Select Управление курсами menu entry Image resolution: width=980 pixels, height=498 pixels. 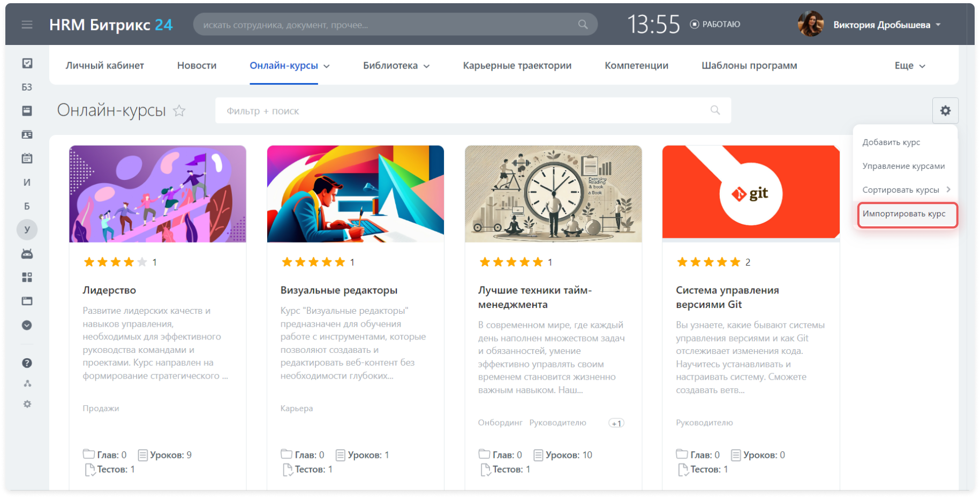tap(903, 166)
